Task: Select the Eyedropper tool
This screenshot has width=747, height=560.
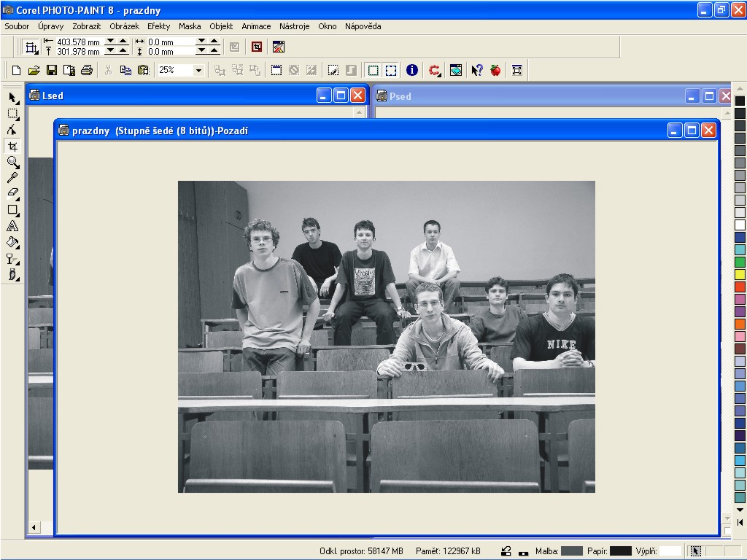Action: 12,178
